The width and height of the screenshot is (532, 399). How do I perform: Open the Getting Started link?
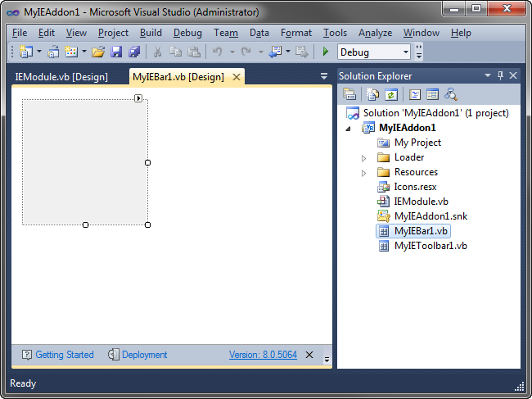[x=65, y=355]
